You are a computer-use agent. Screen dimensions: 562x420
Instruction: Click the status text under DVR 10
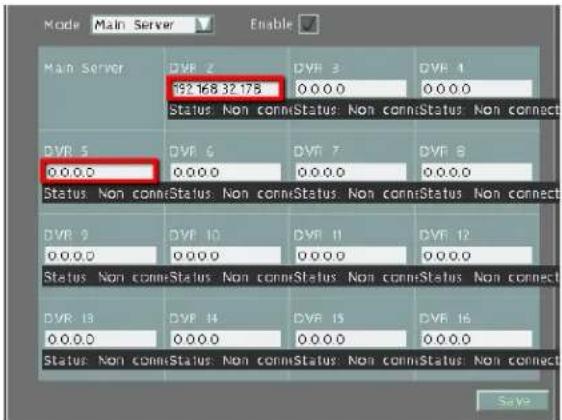230,277
